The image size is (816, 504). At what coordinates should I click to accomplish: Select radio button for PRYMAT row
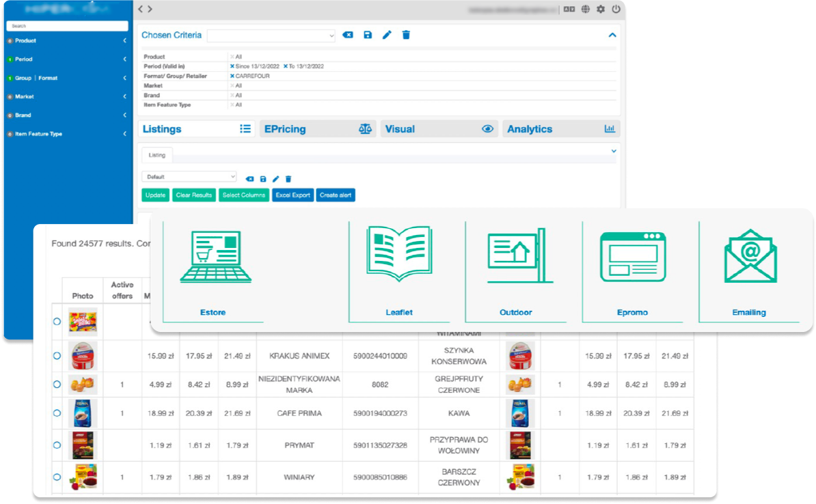(x=57, y=445)
